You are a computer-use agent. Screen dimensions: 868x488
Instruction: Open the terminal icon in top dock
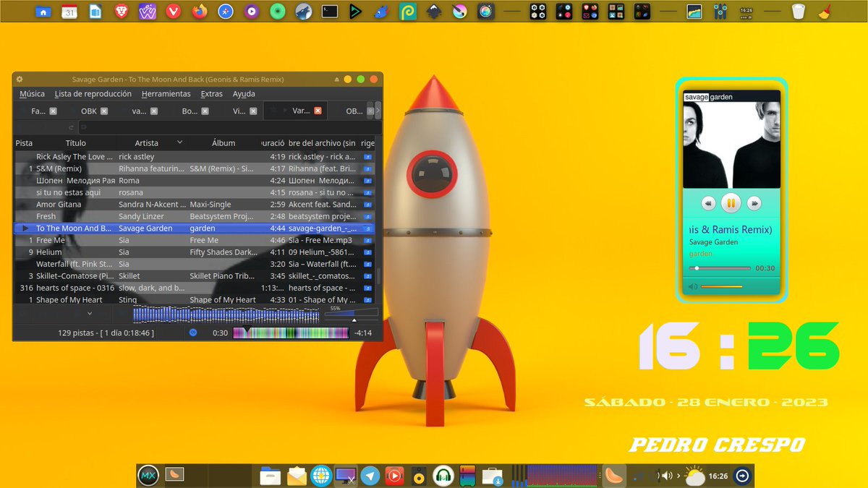[x=330, y=12]
